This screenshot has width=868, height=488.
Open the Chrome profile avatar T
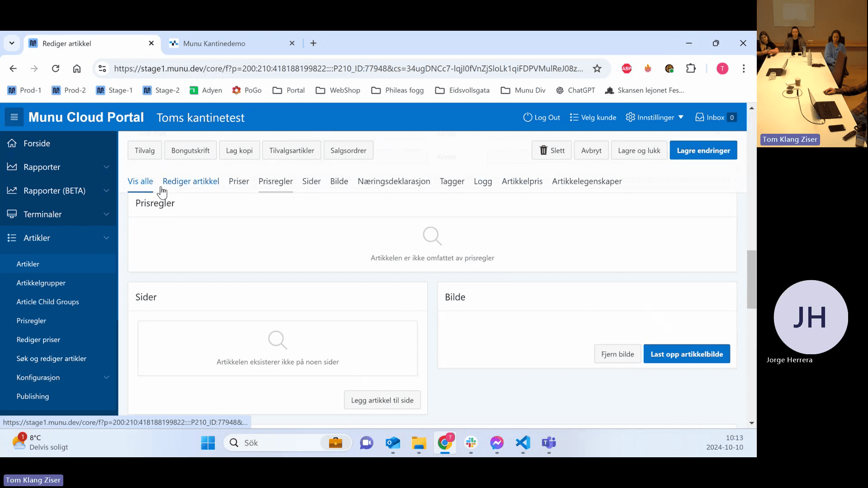pyautogui.click(x=722, y=69)
